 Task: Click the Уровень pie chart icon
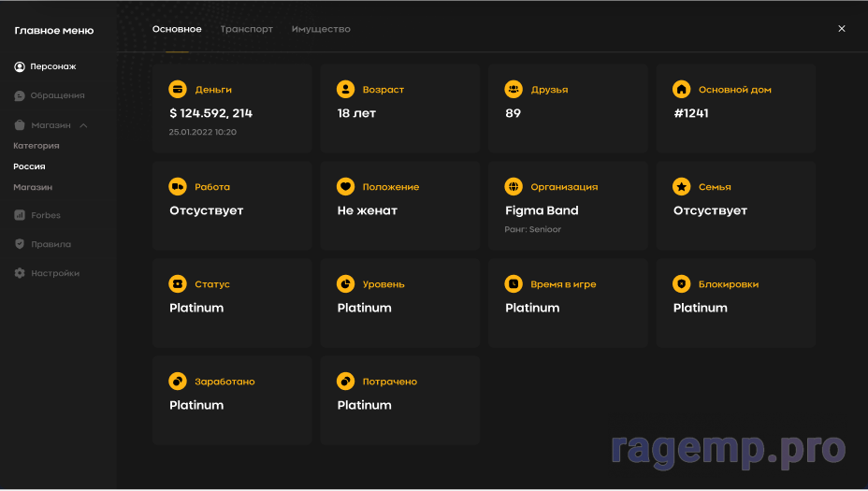tap(345, 284)
